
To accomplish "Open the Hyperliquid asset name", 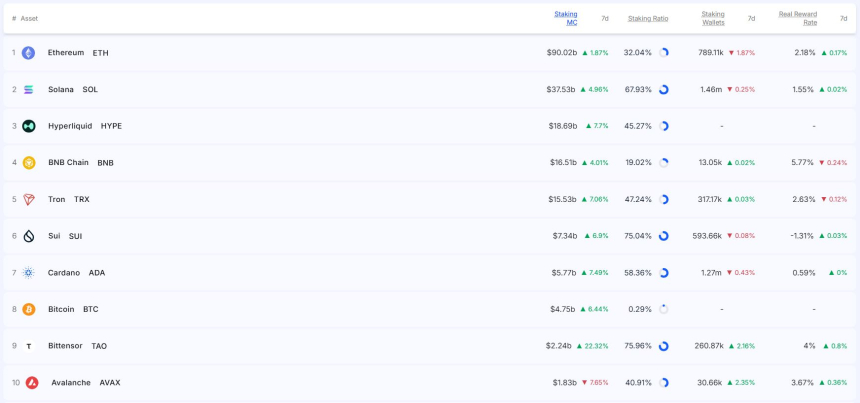I will (70, 126).
